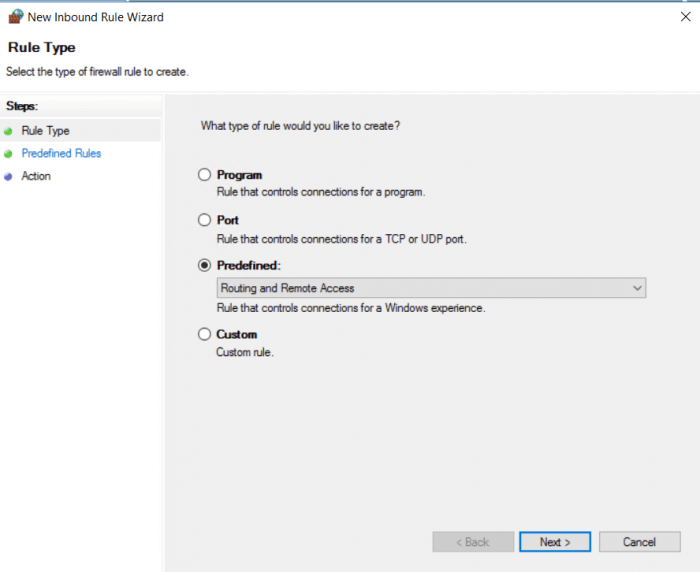700x572 pixels.
Task: Choose the Port rule type option
Action: (x=205, y=220)
